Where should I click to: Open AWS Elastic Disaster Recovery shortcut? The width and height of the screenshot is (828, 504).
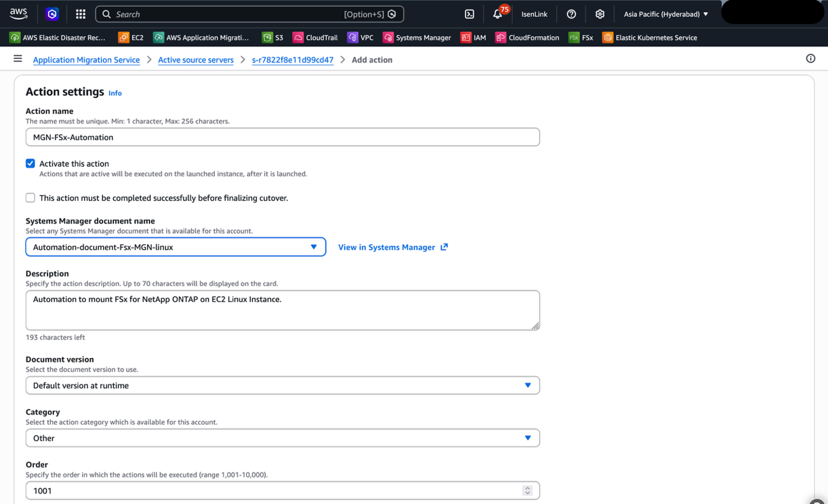tap(58, 37)
